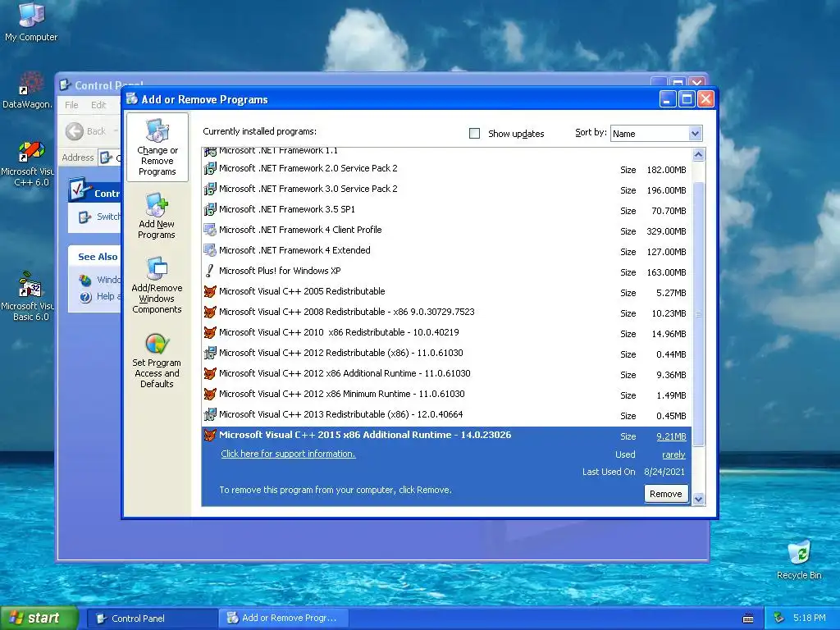Click scroll down arrow of programs list

tap(698, 500)
